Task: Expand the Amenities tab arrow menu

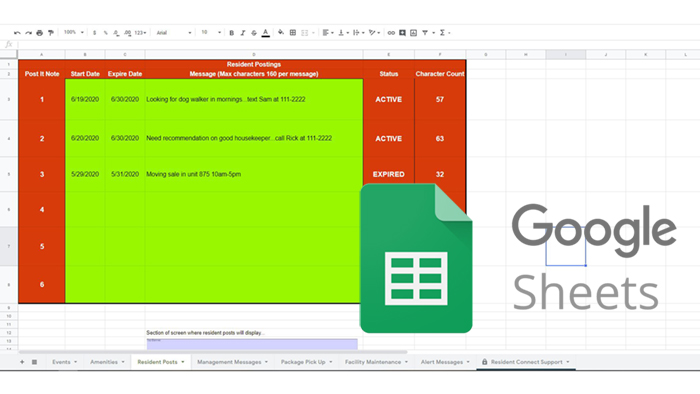Action: point(123,362)
